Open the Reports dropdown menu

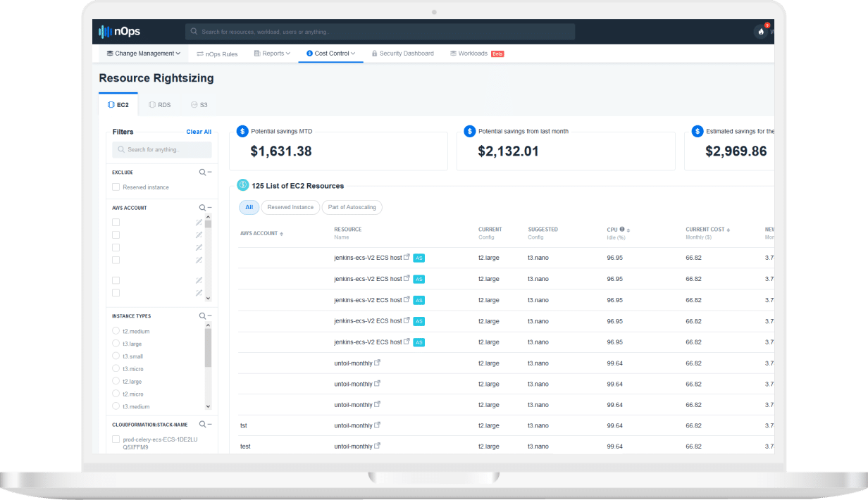(272, 54)
